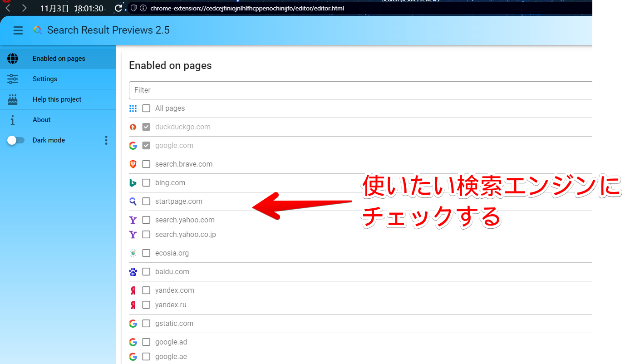Click the Google favicon beside google.com
The height and width of the screenshot is (364, 625).
tap(133, 146)
